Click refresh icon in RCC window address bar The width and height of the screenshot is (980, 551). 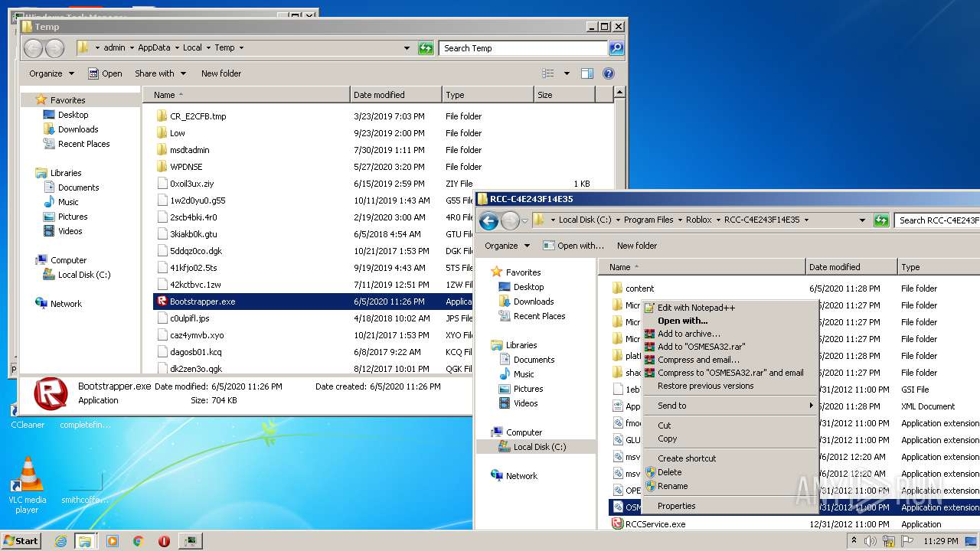pyautogui.click(x=881, y=220)
